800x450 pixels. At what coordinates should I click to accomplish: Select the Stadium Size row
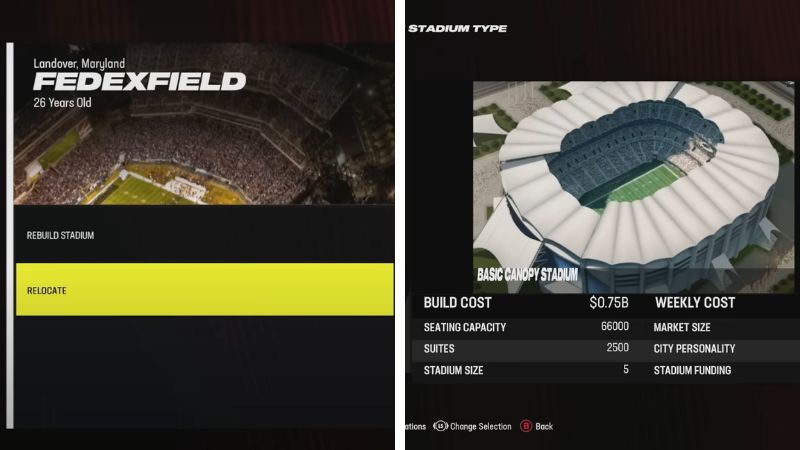pos(526,370)
